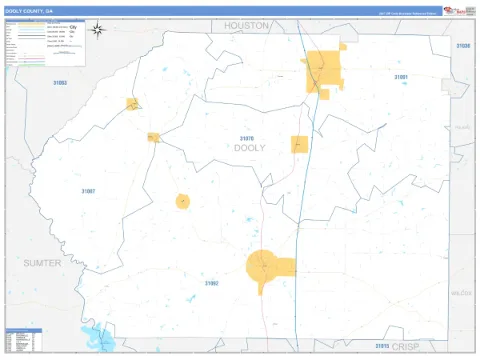Click the publisher logo in the header

pyautogui.click(x=459, y=11)
